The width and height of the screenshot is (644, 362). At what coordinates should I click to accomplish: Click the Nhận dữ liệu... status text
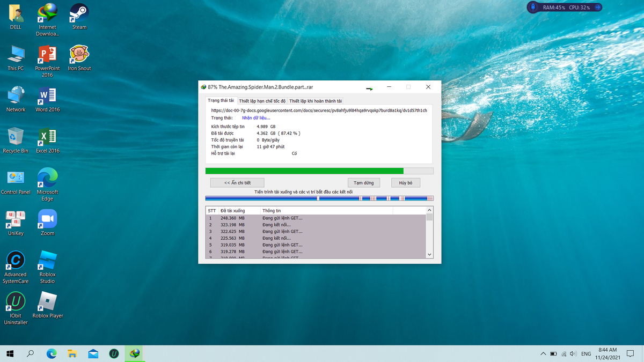pos(256,118)
